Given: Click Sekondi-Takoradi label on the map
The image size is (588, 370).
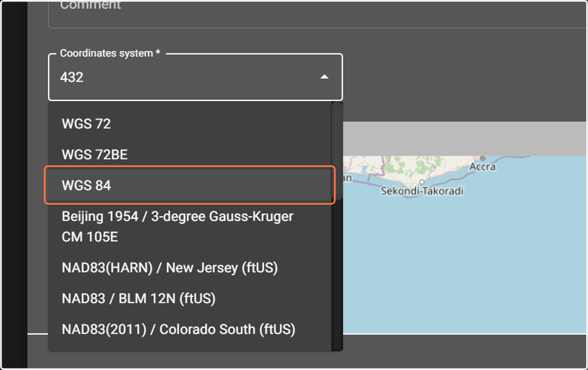Looking at the screenshot, I should click(422, 191).
